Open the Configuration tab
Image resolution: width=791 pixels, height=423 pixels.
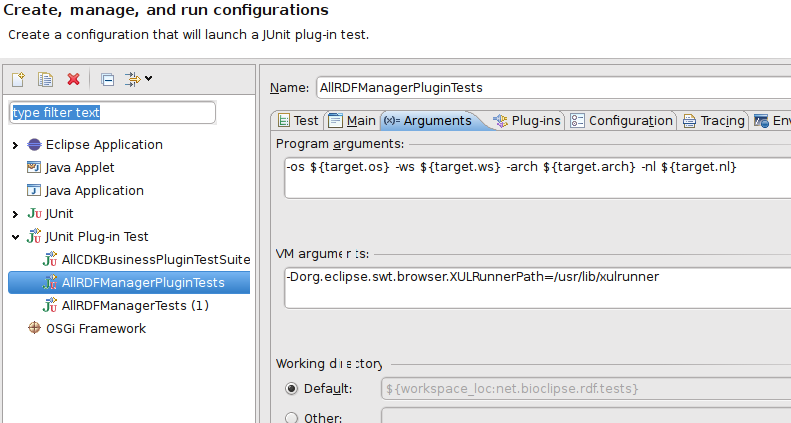[622, 120]
